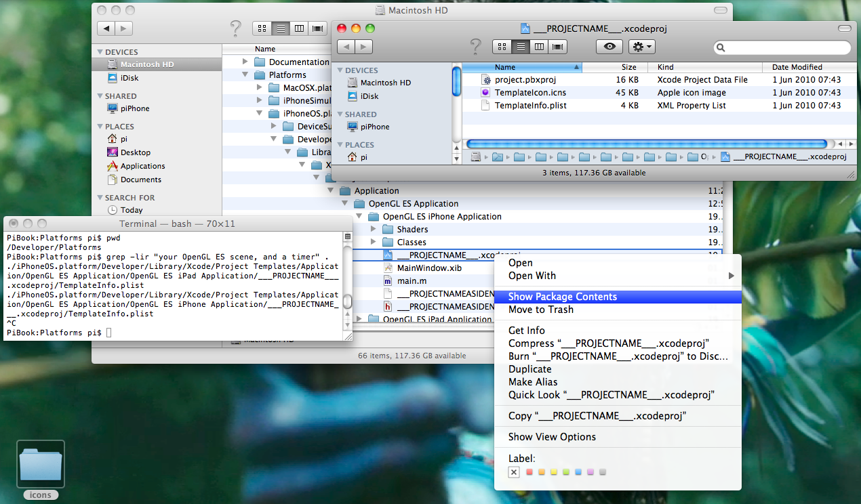Apply green label color

point(566,472)
